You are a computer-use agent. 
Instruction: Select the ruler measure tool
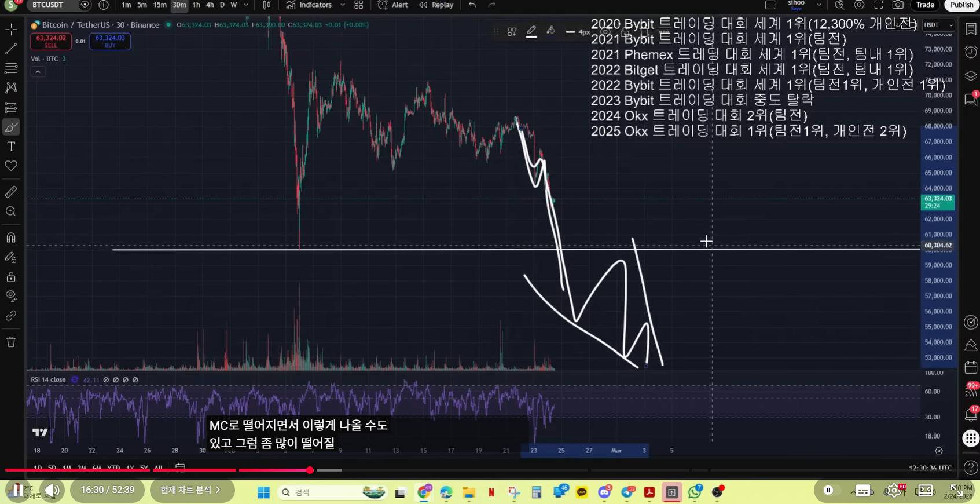click(x=11, y=192)
